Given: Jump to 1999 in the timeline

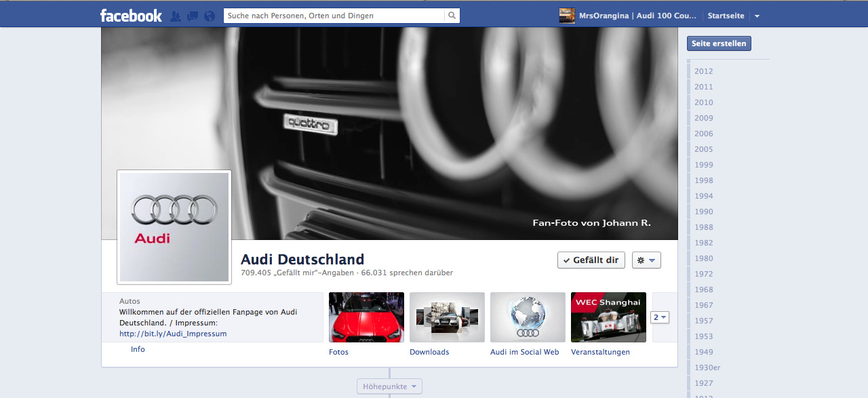Looking at the screenshot, I should 703,165.
